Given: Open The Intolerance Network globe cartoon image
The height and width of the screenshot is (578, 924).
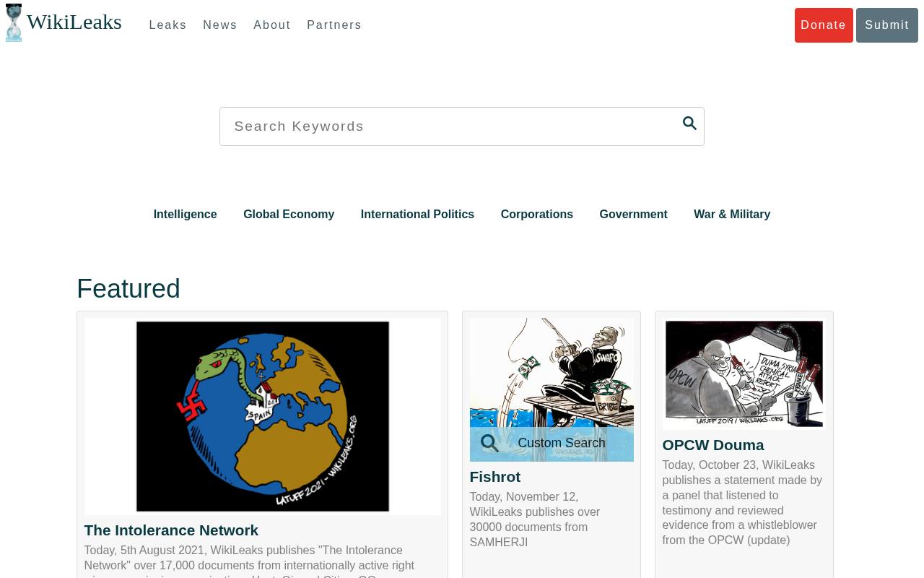Looking at the screenshot, I should tap(263, 416).
